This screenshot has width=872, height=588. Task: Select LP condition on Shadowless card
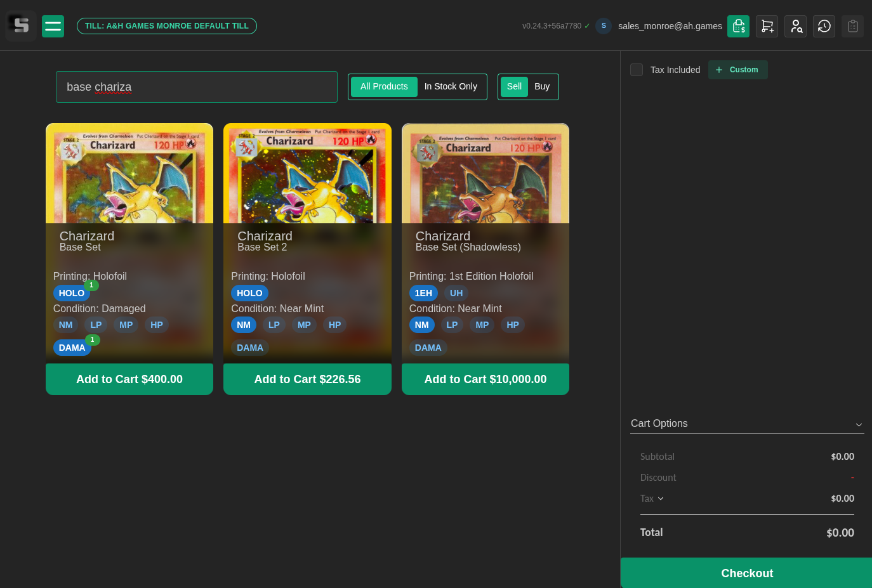[452, 325]
